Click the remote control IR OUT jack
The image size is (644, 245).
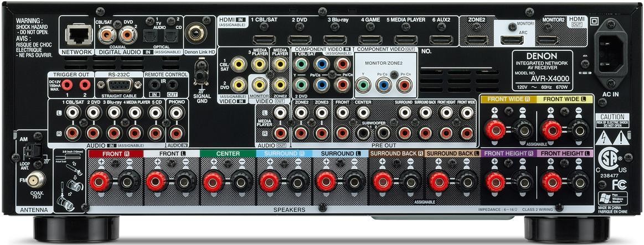pos(173,85)
